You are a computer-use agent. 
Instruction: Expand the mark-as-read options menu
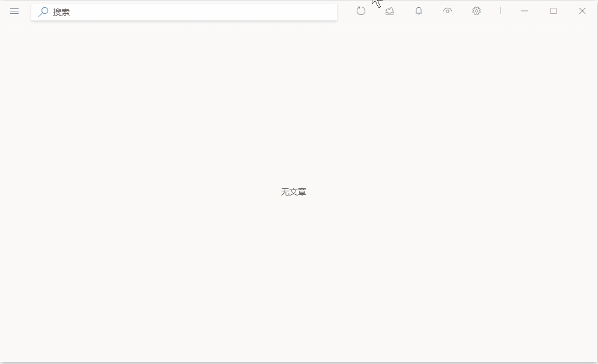390,11
